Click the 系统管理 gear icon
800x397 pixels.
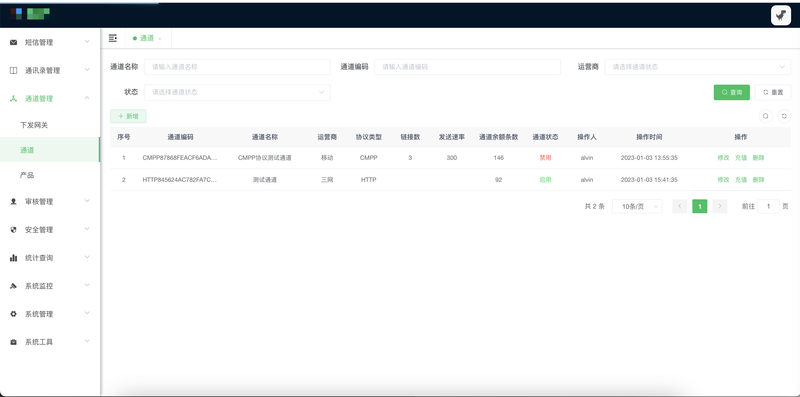coord(14,314)
